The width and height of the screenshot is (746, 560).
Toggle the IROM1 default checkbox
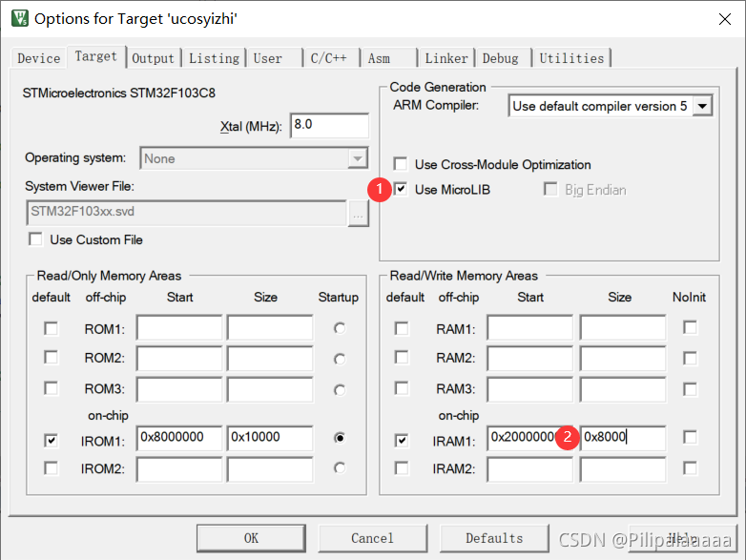click(x=51, y=441)
